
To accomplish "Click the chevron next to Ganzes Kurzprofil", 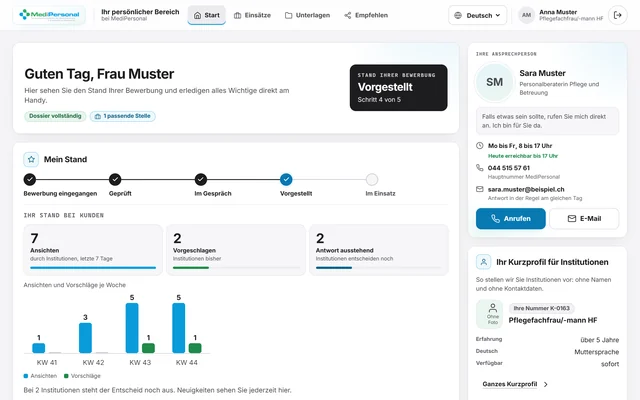I will (546, 384).
